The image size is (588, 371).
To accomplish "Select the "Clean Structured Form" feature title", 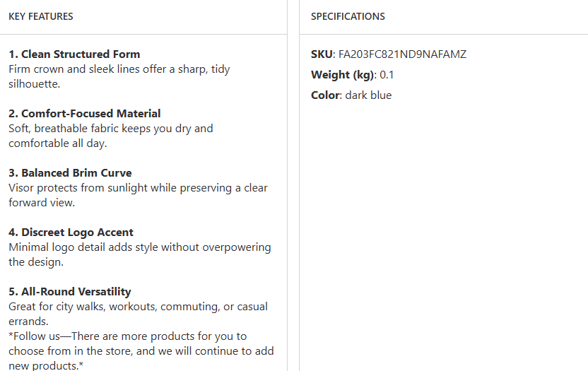I will [74, 54].
